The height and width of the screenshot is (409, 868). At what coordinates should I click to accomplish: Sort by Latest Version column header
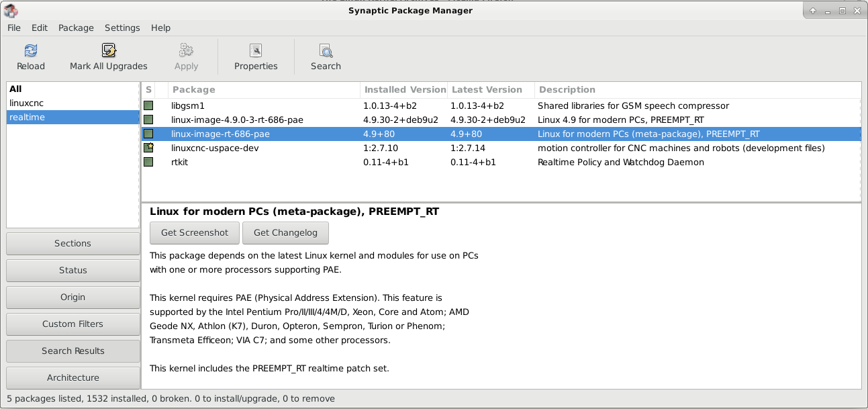click(491, 89)
